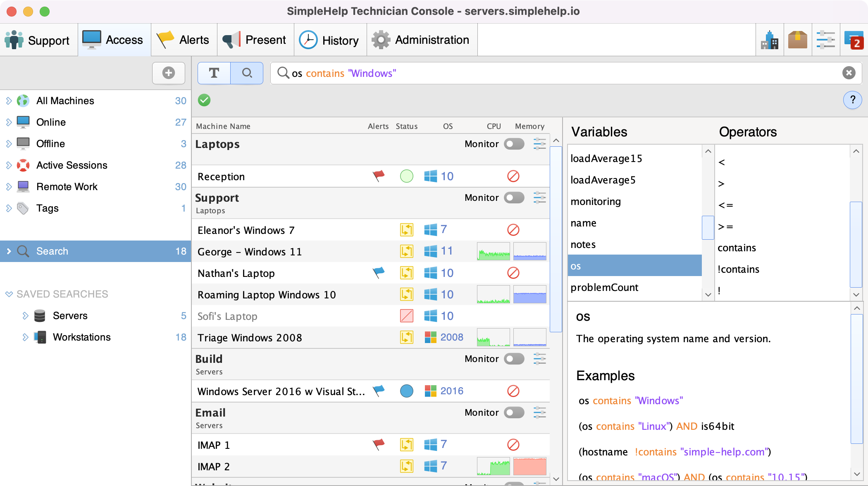Click the green status circle on Reception

pos(407,176)
